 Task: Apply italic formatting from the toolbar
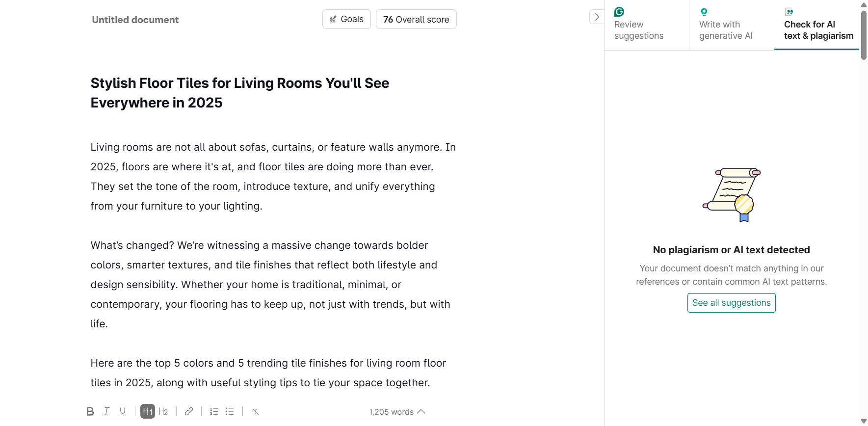click(106, 411)
